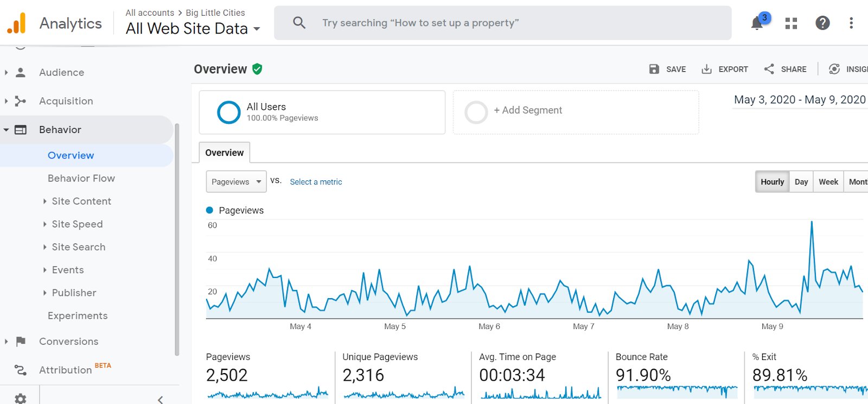The height and width of the screenshot is (404, 868).
Task: Click + Add Segment
Action: click(x=528, y=110)
